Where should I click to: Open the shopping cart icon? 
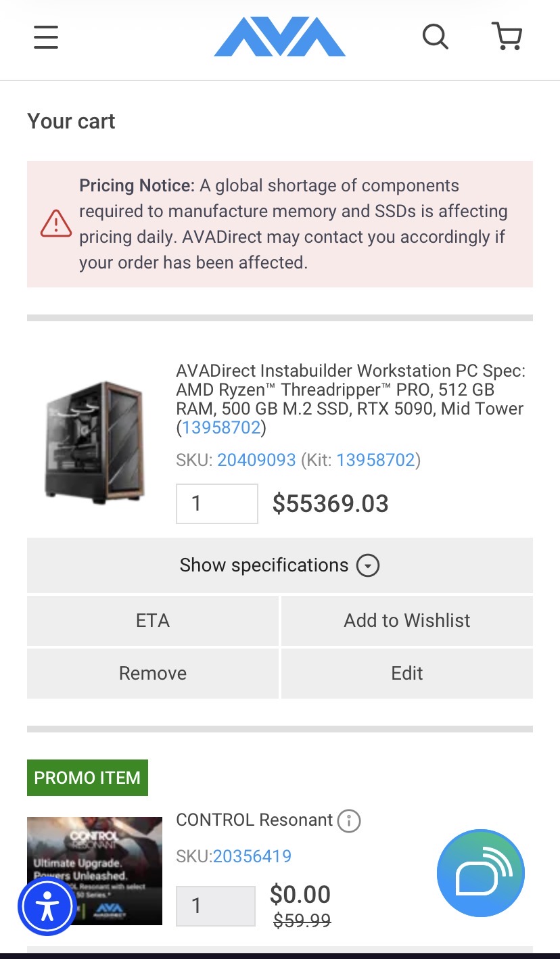click(507, 37)
